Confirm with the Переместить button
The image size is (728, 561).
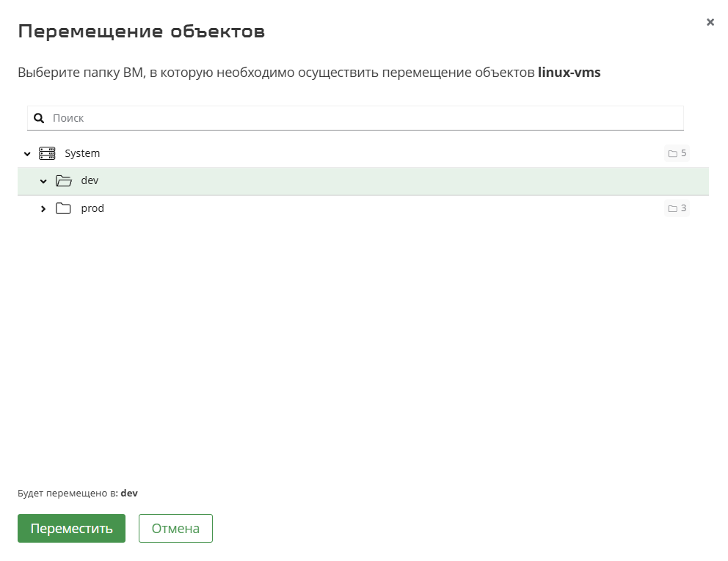71,528
